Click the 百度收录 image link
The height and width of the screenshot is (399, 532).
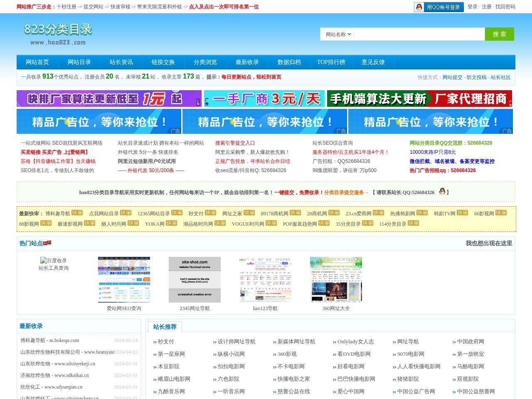(x=53, y=260)
